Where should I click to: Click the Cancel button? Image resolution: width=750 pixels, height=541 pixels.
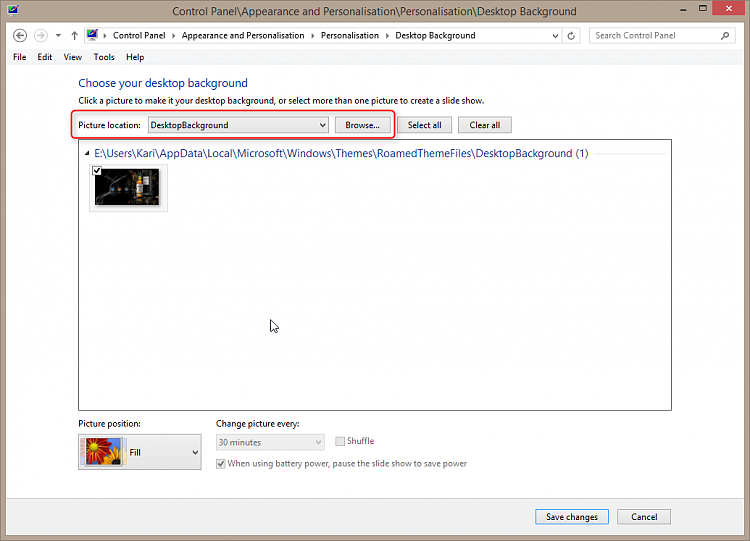[x=644, y=517]
